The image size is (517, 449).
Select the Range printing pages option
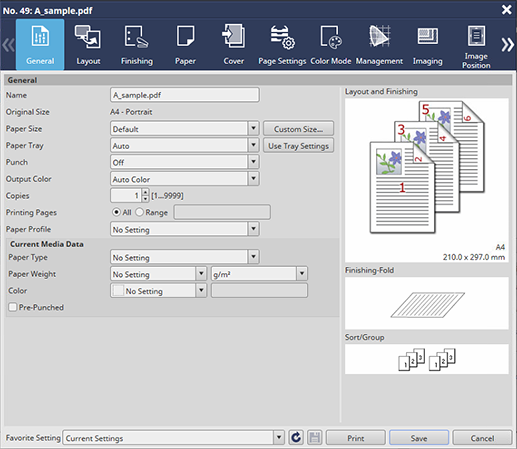[x=139, y=212]
